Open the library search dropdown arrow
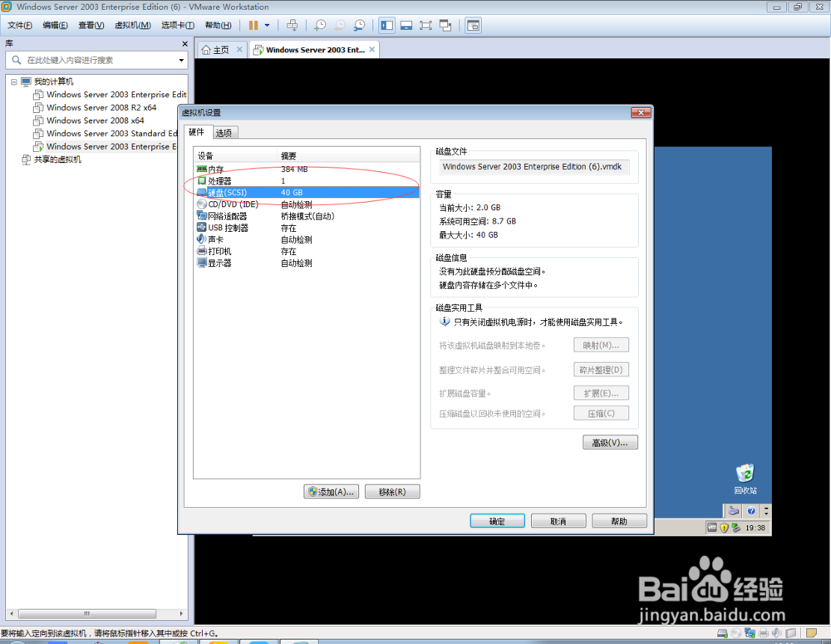Viewport: 831px width, 644px height. pos(181,60)
